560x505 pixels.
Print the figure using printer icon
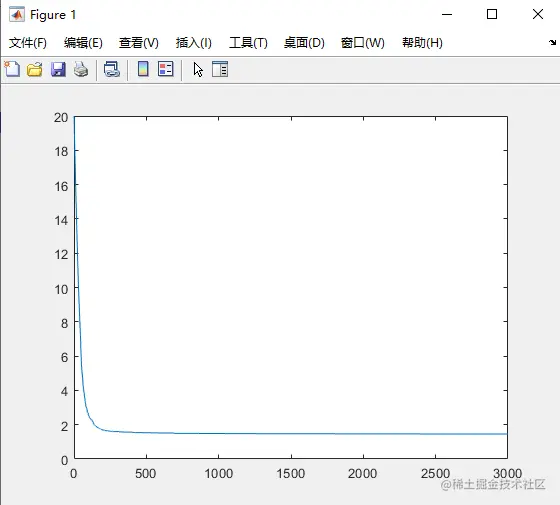coord(81,69)
